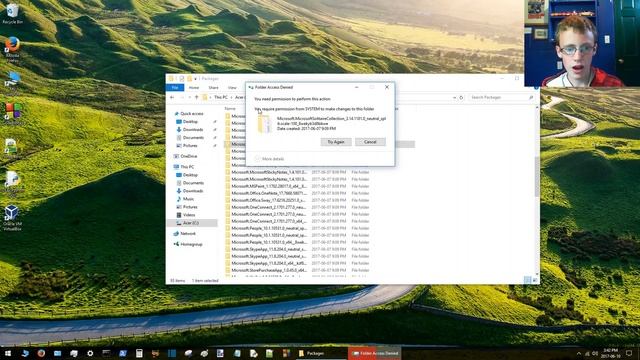Select Pictures under Quick access
This screenshot has height=360, width=640.
click(x=190, y=146)
